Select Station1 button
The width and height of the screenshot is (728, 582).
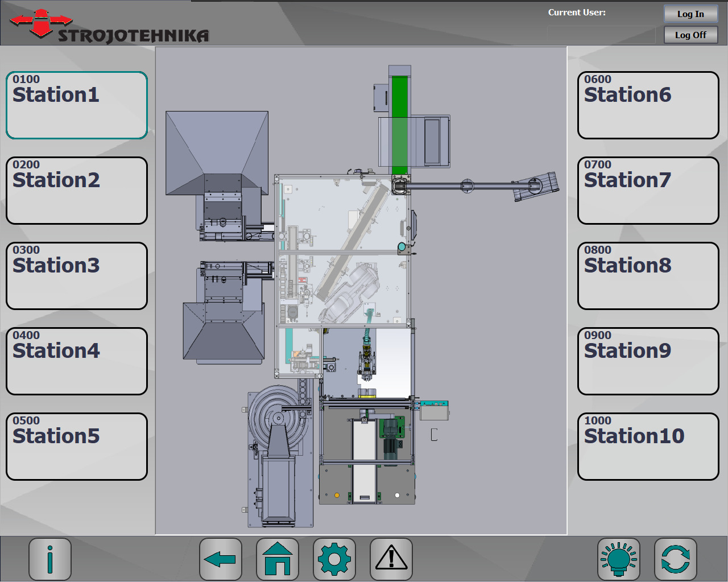[x=77, y=105]
